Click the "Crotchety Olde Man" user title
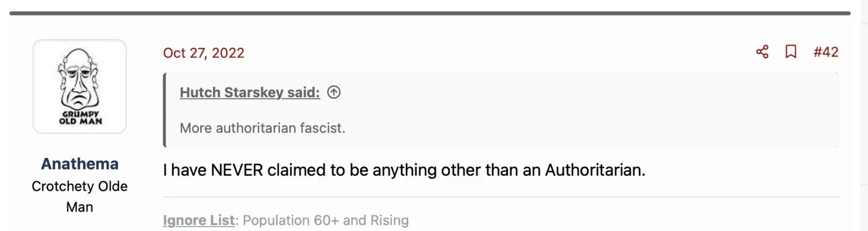Viewport: 868px width, 231px height. click(80, 196)
